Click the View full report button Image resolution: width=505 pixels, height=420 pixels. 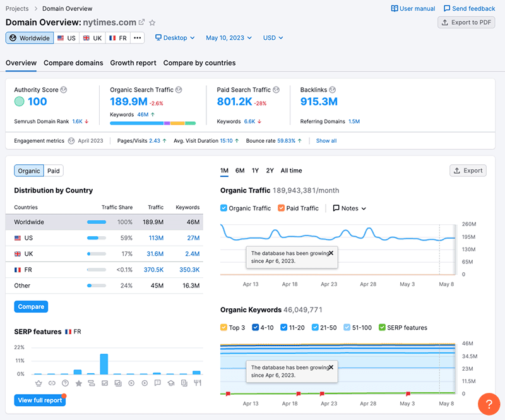(x=40, y=400)
